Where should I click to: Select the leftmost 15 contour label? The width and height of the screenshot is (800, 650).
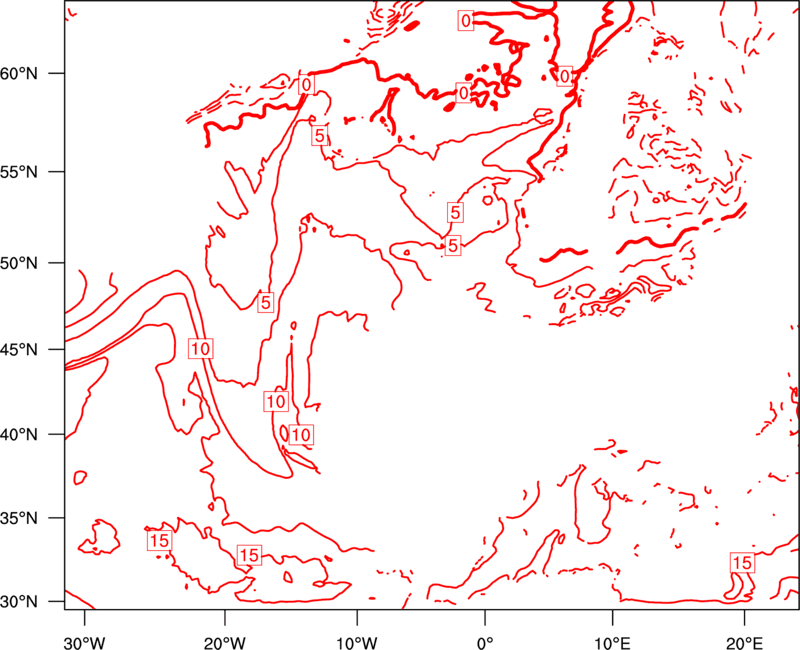[x=158, y=541]
